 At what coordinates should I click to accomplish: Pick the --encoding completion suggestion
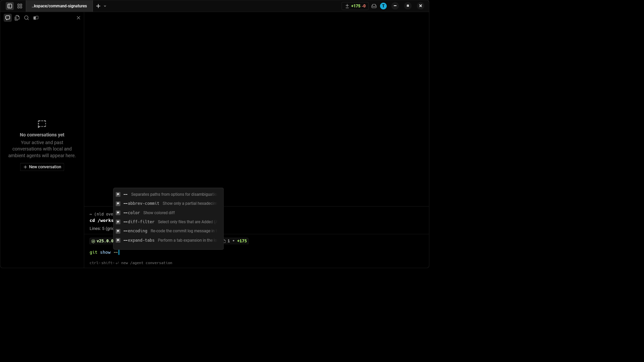(x=168, y=231)
